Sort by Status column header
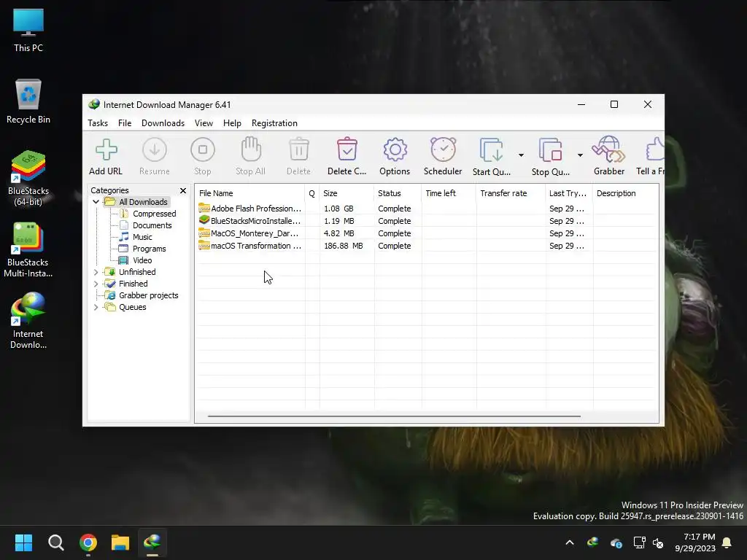Screen dimensions: 747x560 (398, 193)
